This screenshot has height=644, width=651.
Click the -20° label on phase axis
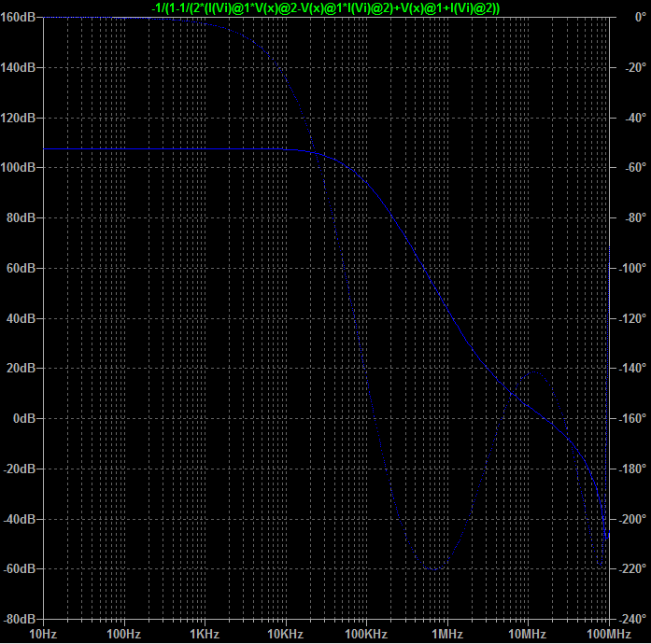(636, 67)
